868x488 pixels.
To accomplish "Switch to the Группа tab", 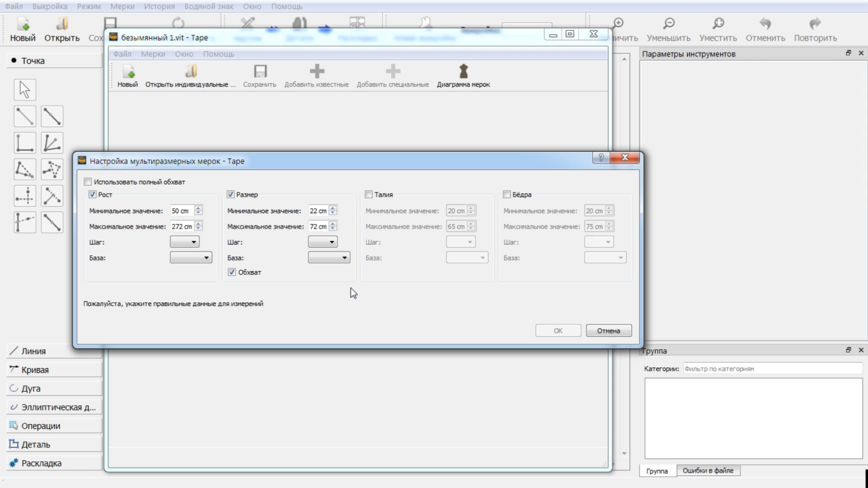I will tap(657, 471).
